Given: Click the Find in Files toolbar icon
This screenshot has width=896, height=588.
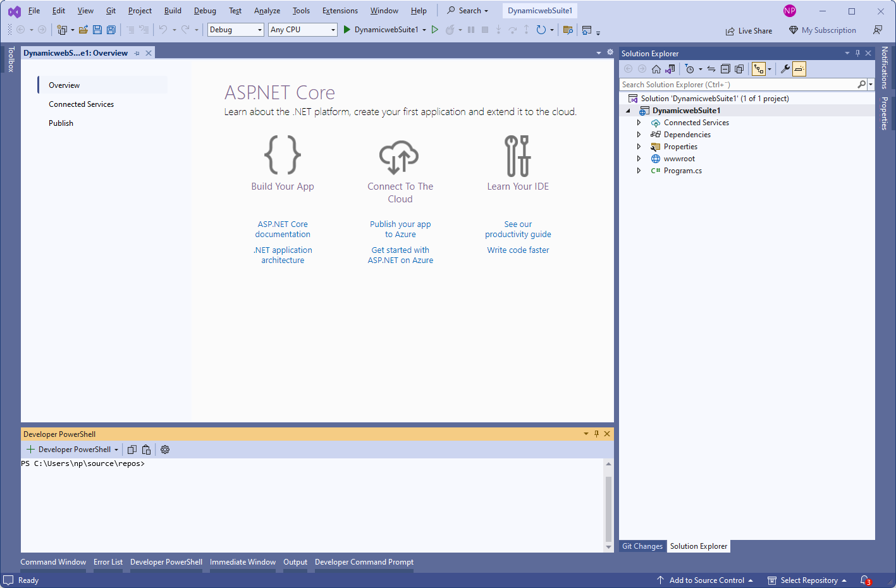Looking at the screenshot, I should point(568,30).
